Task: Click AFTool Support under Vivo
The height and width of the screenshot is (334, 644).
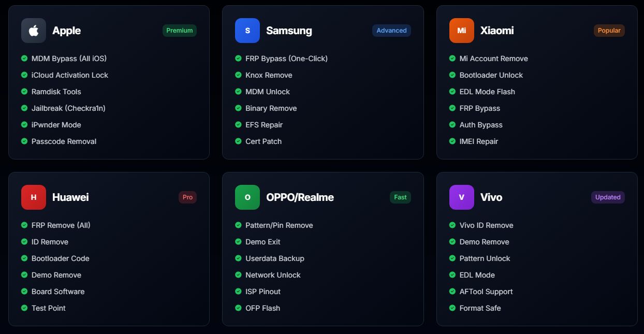Action: [486, 292]
